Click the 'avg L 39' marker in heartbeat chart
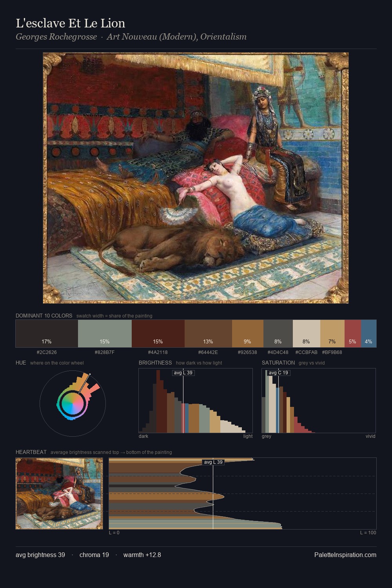The height and width of the screenshot is (588, 392). click(213, 462)
